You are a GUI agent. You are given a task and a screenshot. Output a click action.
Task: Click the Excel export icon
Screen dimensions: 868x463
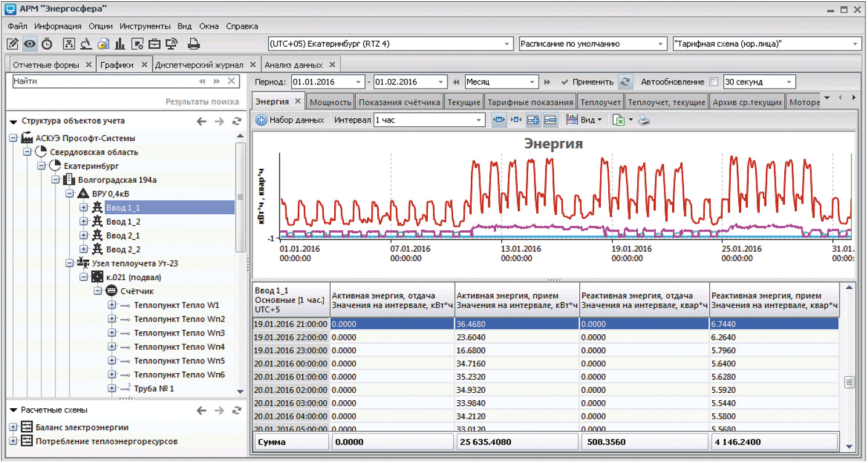coord(619,120)
